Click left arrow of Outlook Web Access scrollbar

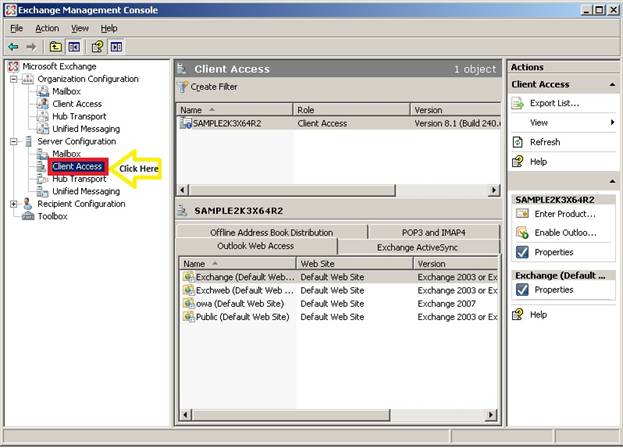186,415
